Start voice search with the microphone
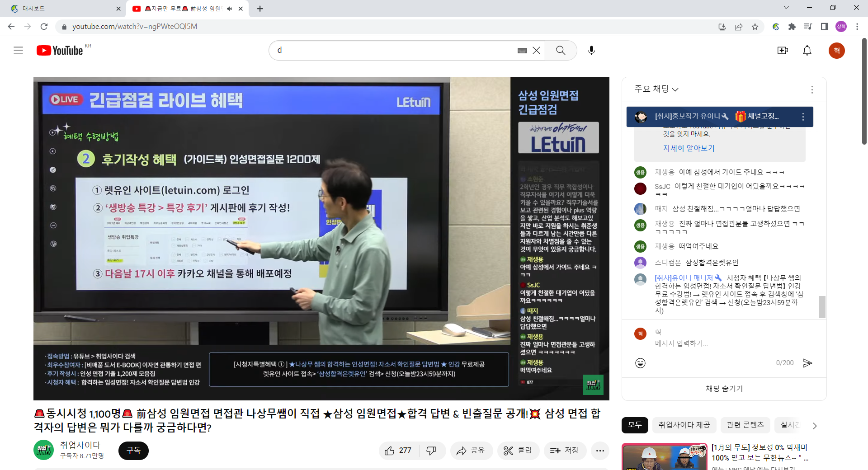Viewport: 868px width, 470px height. pos(591,50)
